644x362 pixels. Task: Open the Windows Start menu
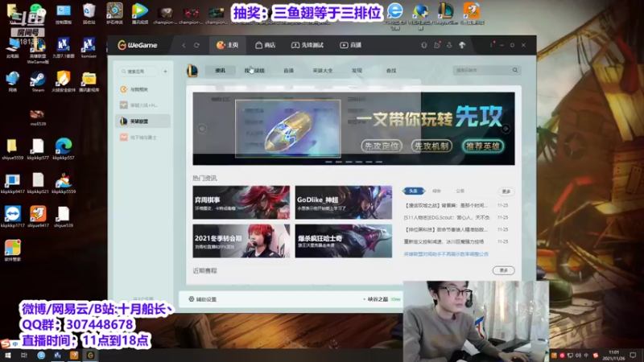[x=7, y=356]
